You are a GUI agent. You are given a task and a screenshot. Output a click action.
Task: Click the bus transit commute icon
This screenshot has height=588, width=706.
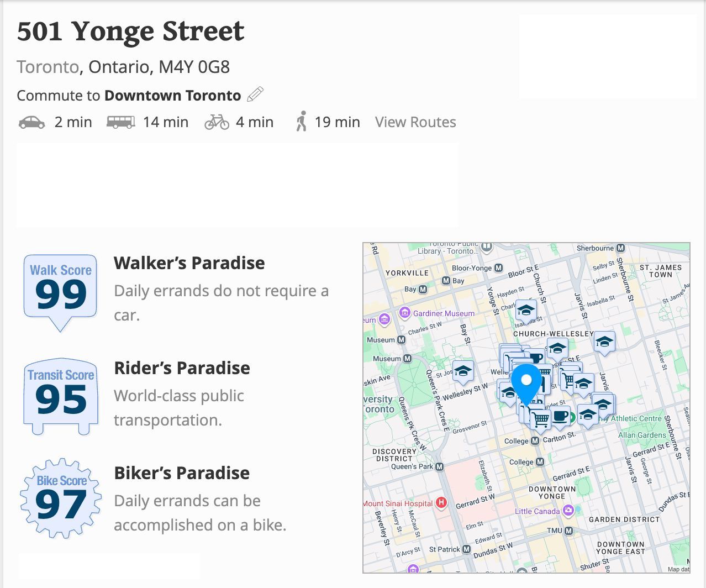(121, 122)
